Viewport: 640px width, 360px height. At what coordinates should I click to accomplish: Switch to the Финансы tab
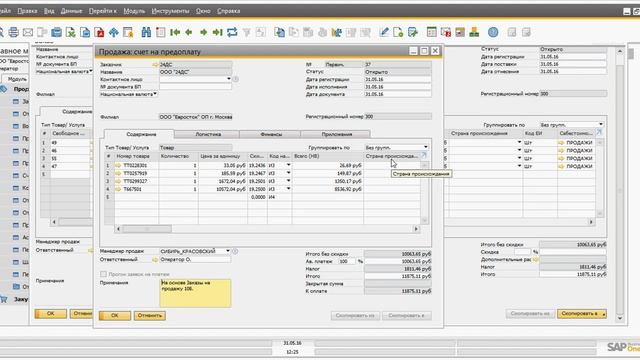click(x=271, y=134)
